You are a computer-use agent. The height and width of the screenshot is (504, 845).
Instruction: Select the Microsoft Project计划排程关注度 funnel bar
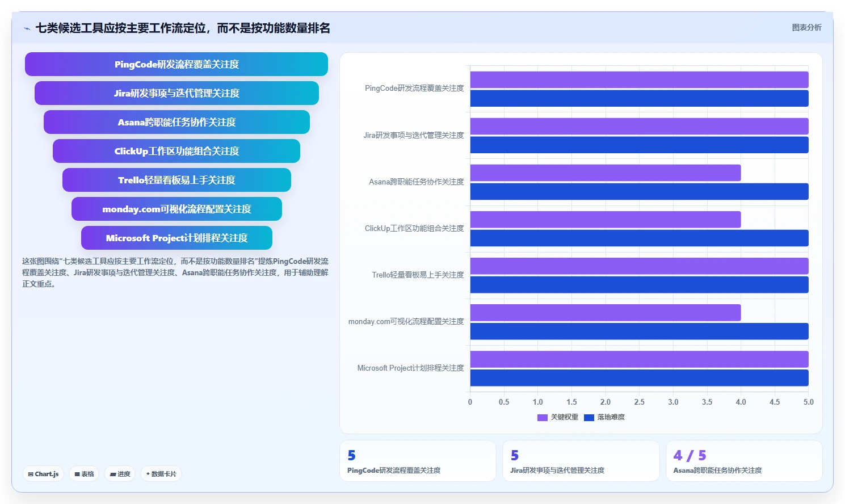(176, 238)
